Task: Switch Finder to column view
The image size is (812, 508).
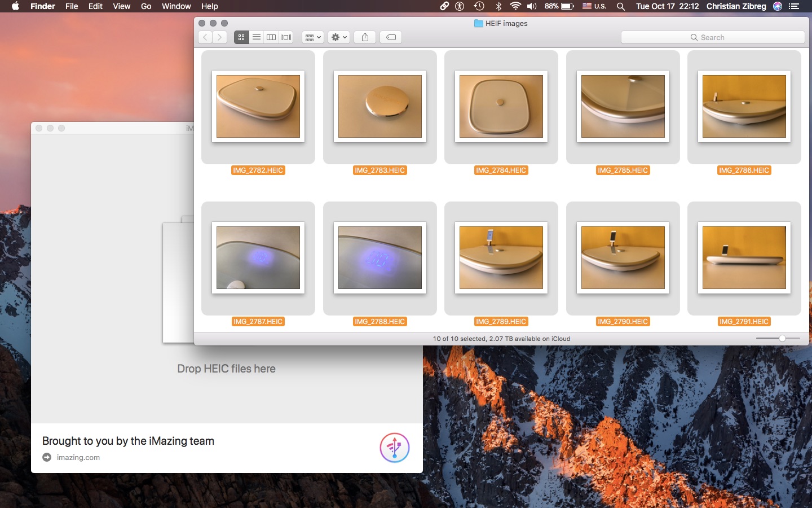Action: (271, 37)
